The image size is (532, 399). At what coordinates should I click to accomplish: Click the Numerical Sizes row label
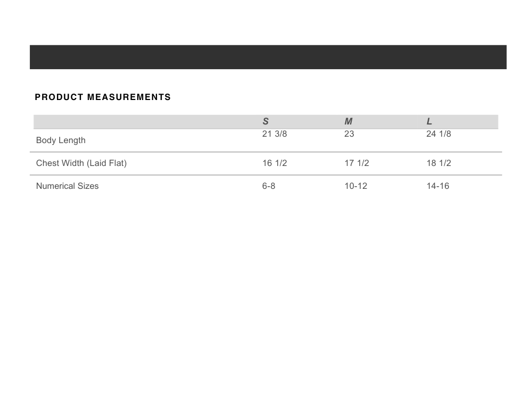[67, 186]
